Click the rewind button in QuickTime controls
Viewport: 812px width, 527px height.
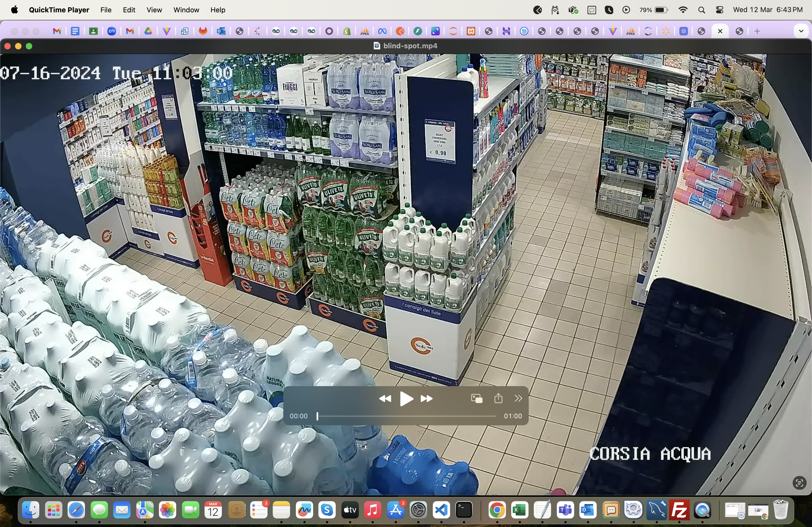[385, 398]
